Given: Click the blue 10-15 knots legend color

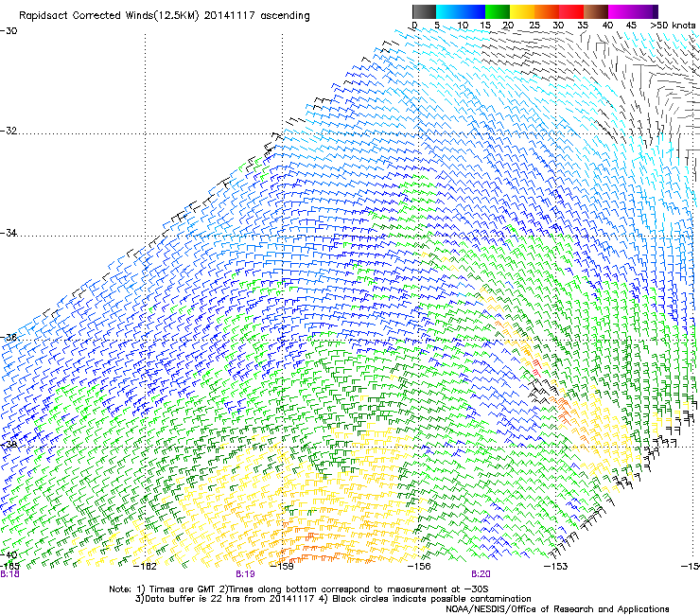Looking at the screenshot, I should click(473, 11).
